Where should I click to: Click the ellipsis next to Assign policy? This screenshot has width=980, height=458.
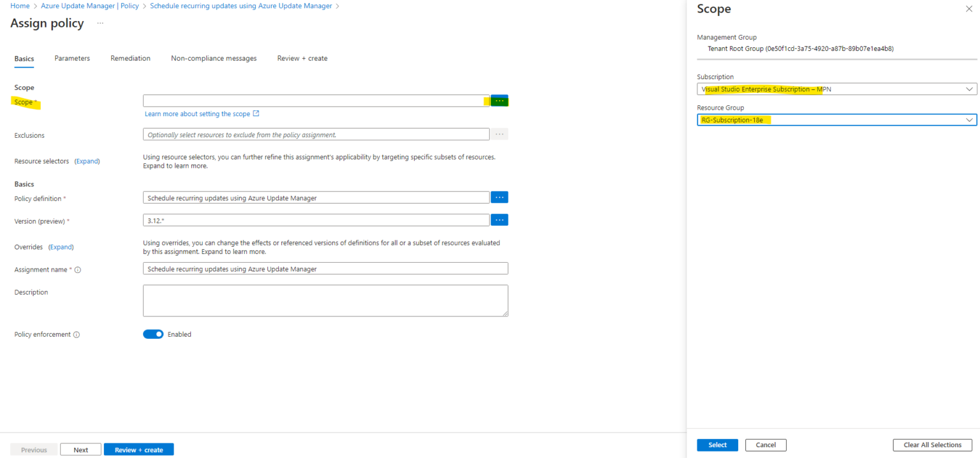click(100, 23)
